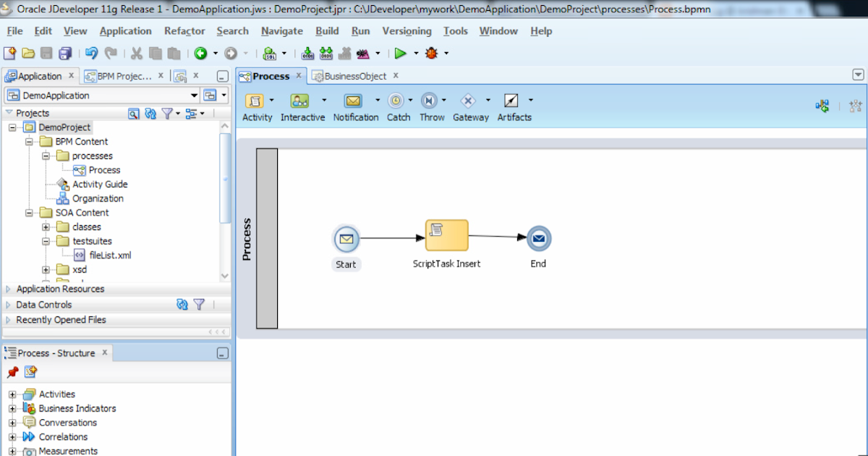
Task: Select the Activity palette icon
Action: pos(255,101)
